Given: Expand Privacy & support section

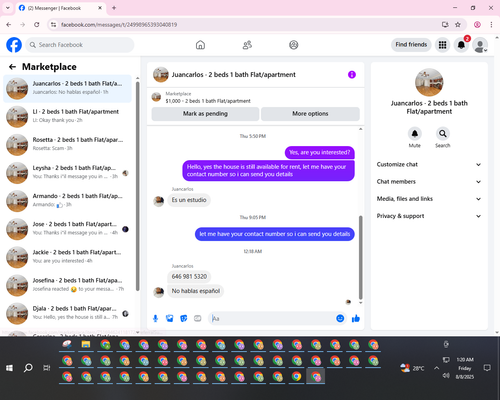Looking at the screenshot, I should point(429,216).
